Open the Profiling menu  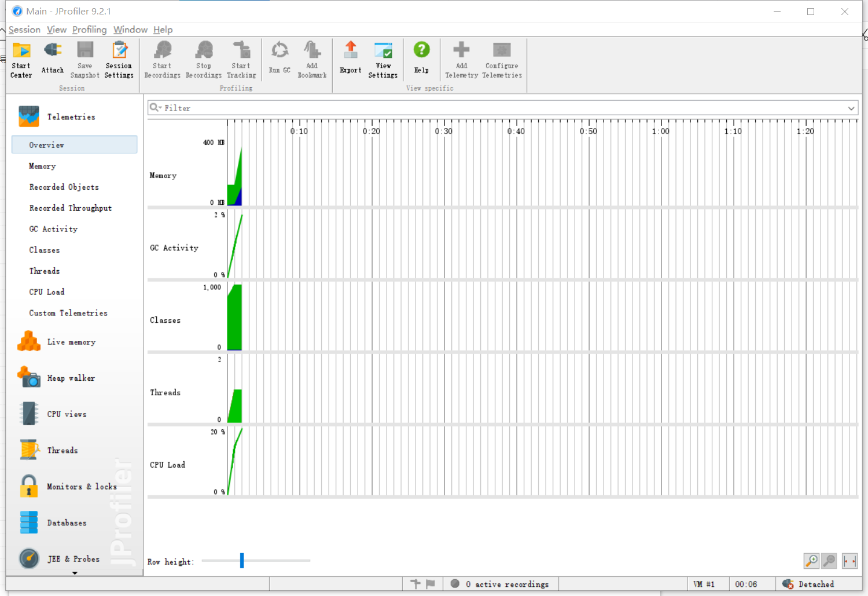(x=90, y=30)
